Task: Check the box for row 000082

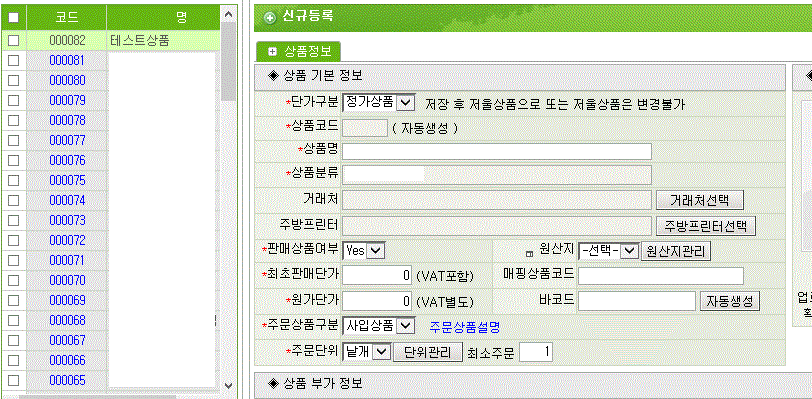Action: 14,41
